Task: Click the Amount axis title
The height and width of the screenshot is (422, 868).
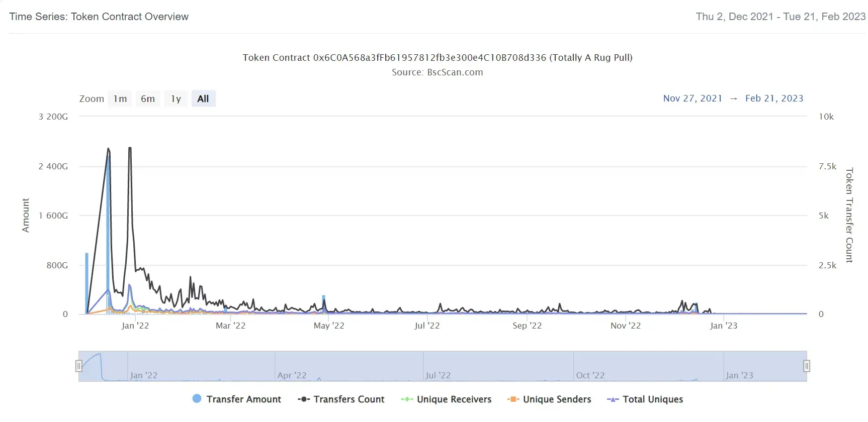Action: click(x=26, y=215)
